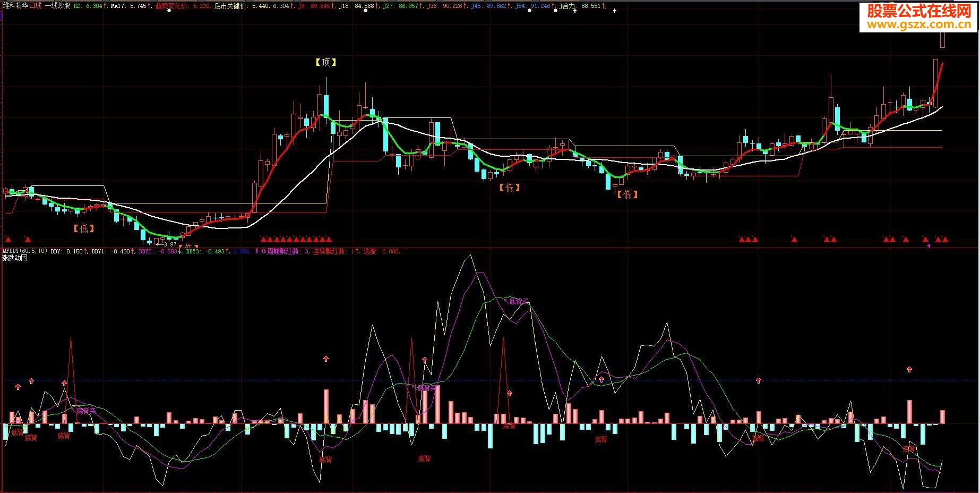Click the DDY1: -0.430 value
The width and height of the screenshot is (980, 493).
click(x=110, y=251)
